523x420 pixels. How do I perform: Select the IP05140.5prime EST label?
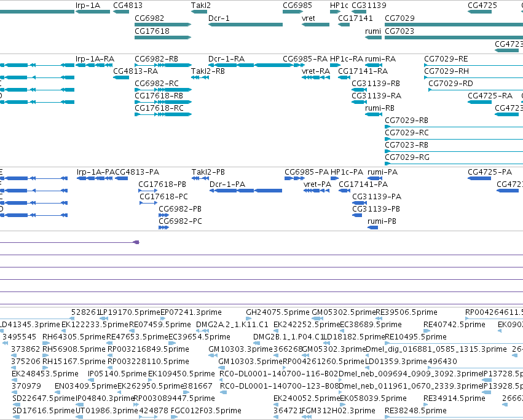[117, 374]
